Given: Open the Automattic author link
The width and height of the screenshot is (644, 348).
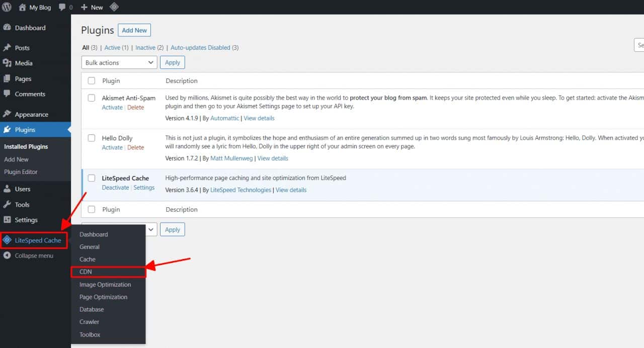Looking at the screenshot, I should tap(225, 118).
